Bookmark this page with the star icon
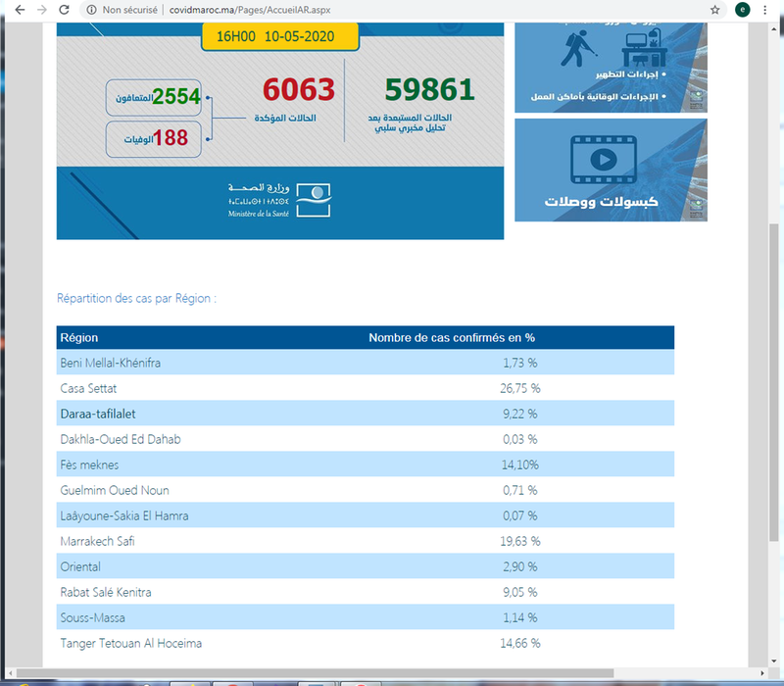Viewport: 784px width, 686px height. point(715,9)
